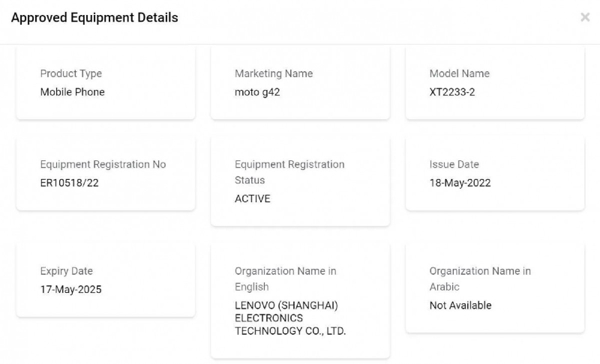Select the moto g42 value

pyautogui.click(x=257, y=92)
